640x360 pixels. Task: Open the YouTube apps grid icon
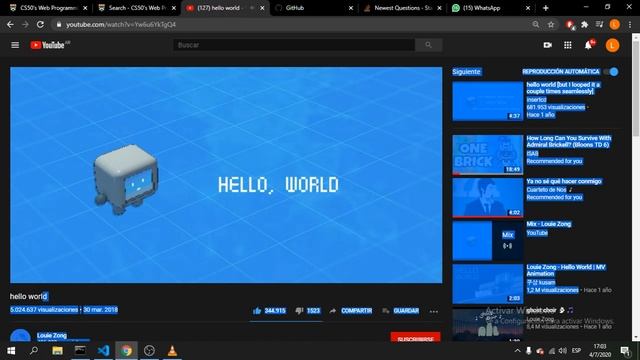tap(568, 45)
